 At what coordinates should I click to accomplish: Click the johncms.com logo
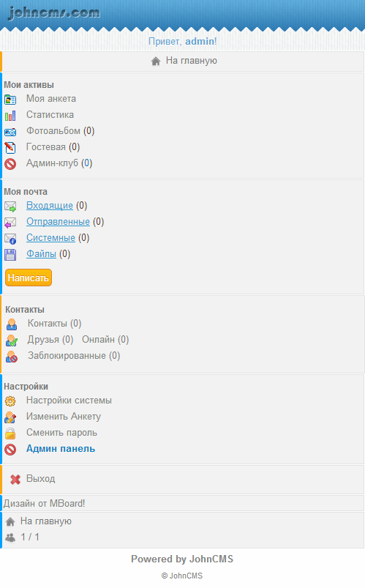(54, 12)
